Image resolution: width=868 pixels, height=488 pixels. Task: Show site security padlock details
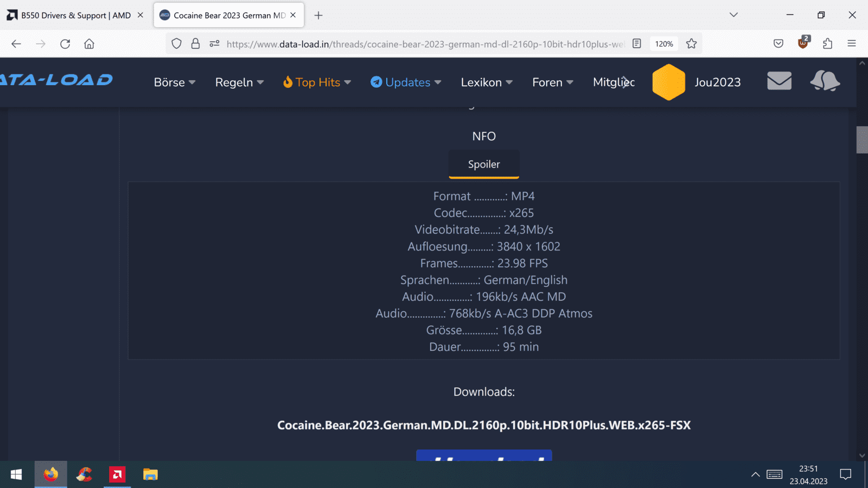click(195, 44)
